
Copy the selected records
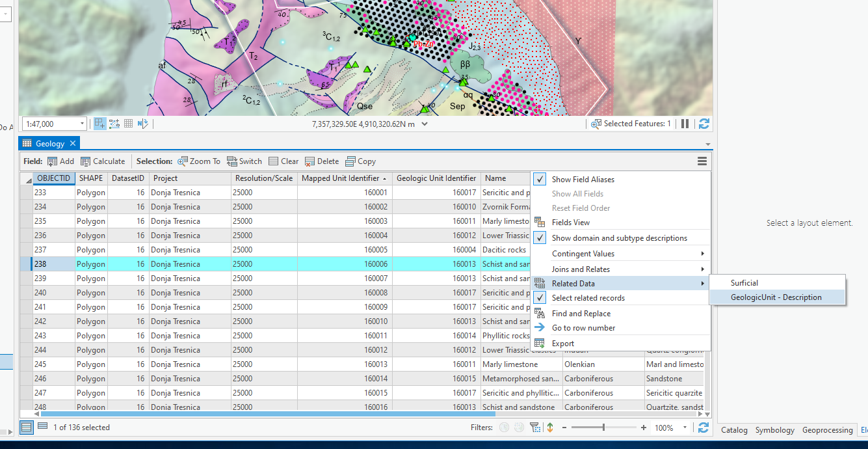pos(361,161)
